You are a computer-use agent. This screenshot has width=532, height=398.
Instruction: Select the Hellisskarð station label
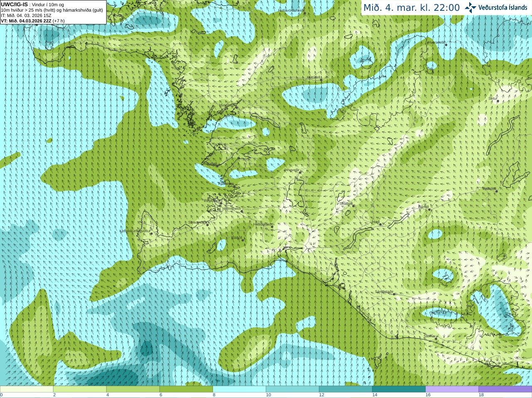[262, 224]
